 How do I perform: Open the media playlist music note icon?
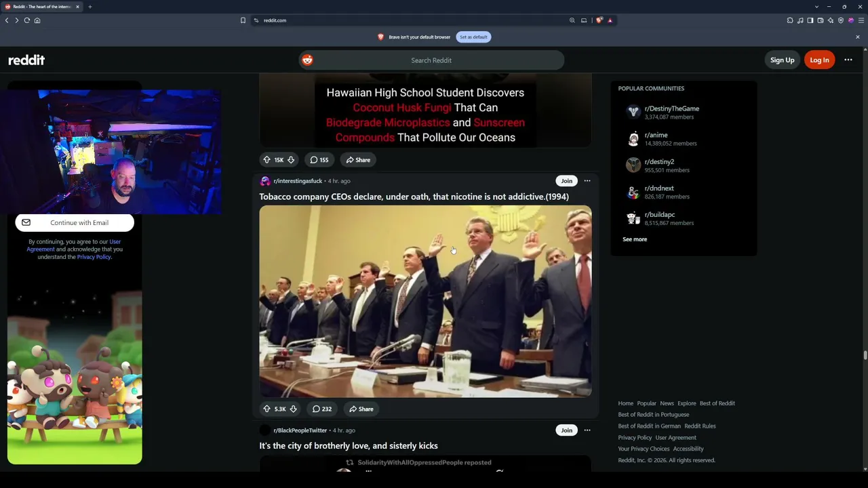800,20
